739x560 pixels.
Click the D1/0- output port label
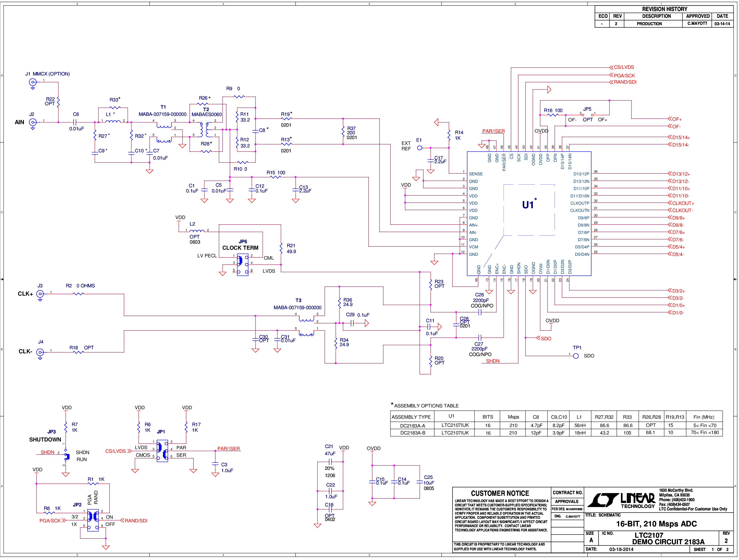coord(676,313)
